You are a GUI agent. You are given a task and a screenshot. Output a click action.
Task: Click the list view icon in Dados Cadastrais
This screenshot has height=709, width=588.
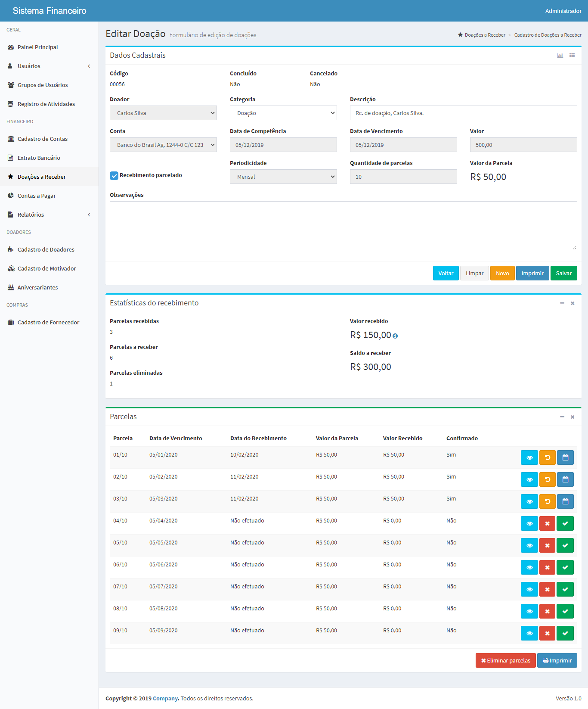(572, 56)
